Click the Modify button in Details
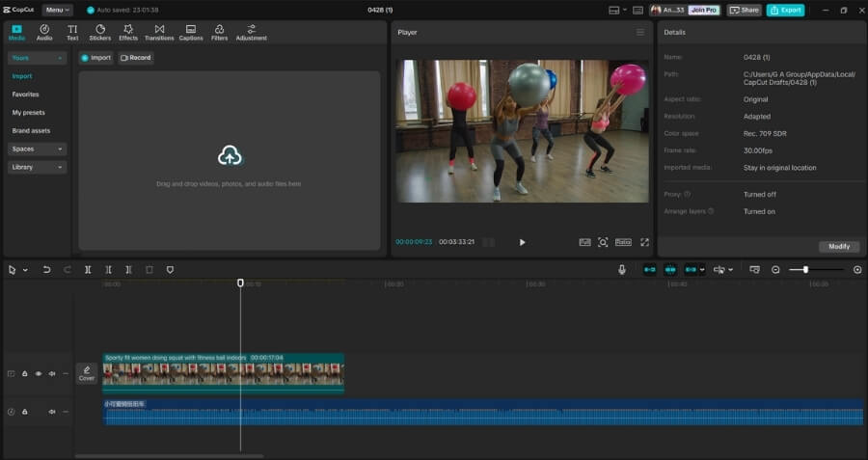 pos(839,246)
